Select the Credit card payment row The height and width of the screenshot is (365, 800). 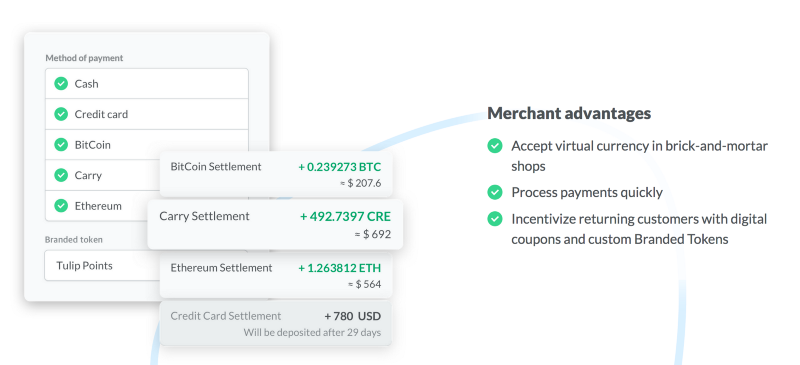pos(147,114)
